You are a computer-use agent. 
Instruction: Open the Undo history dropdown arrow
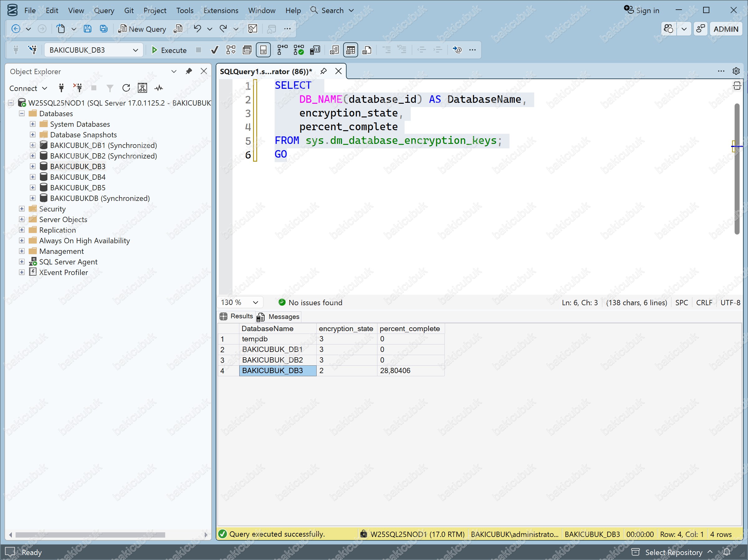(210, 29)
